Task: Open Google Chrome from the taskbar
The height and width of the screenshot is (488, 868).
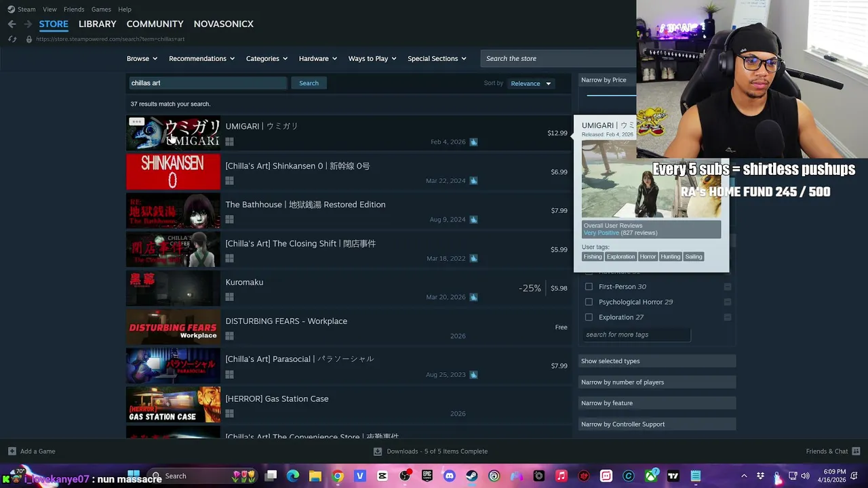Action: tap(337, 476)
